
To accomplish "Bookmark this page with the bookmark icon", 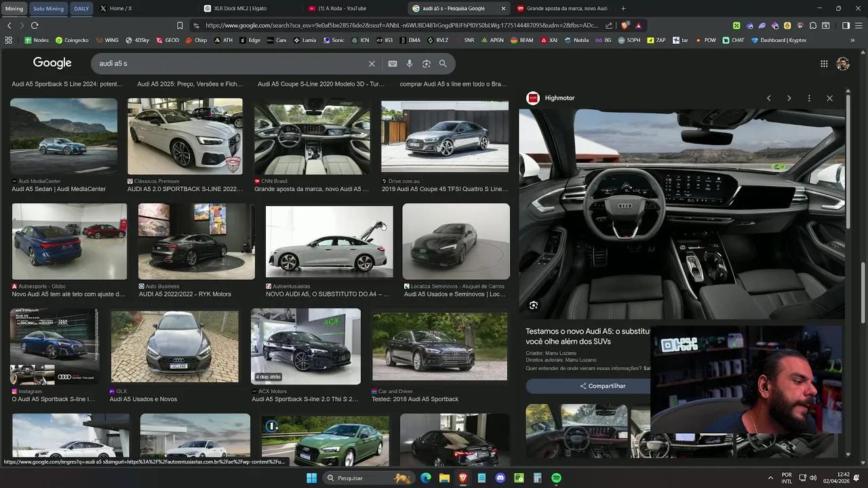I will pos(180,26).
